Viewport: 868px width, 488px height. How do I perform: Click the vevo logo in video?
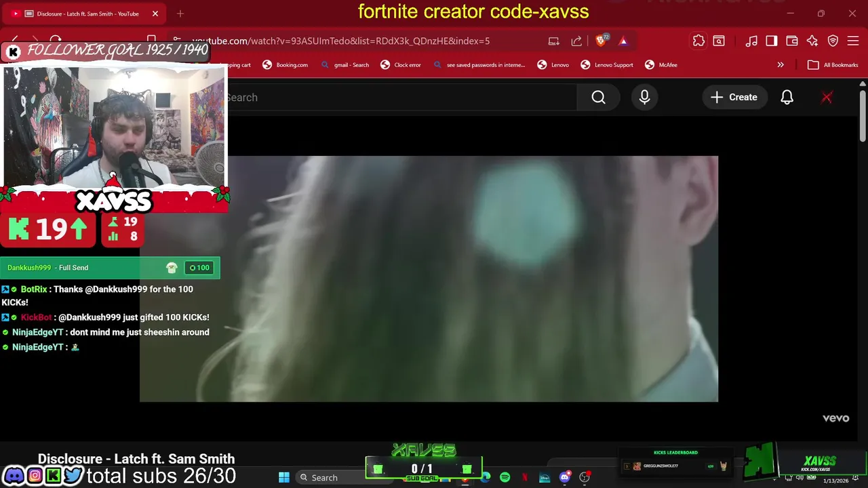tap(835, 418)
